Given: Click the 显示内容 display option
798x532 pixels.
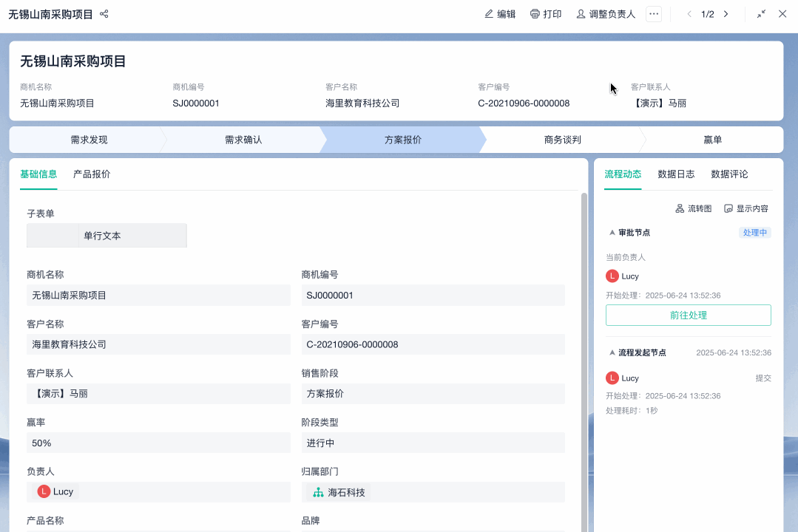Looking at the screenshot, I should coord(746,208).
